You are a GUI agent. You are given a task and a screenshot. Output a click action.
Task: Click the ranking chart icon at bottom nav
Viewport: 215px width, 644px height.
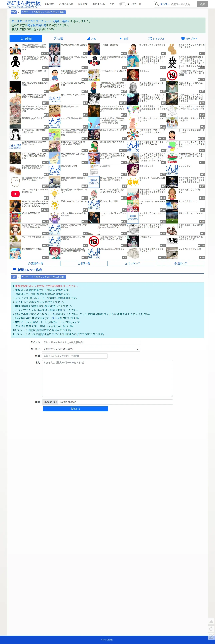pos(126,263)
